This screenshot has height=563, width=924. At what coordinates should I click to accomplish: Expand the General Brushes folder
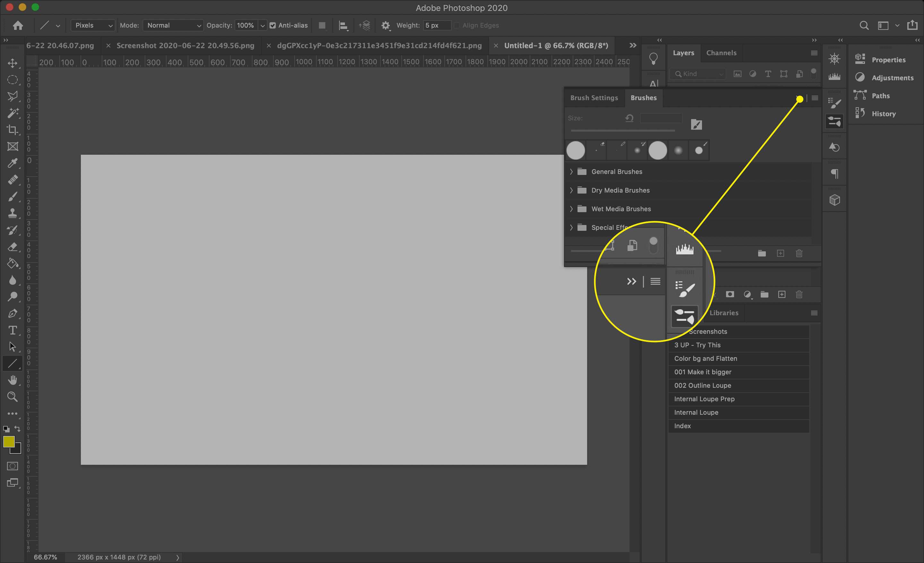coord(571,172)
